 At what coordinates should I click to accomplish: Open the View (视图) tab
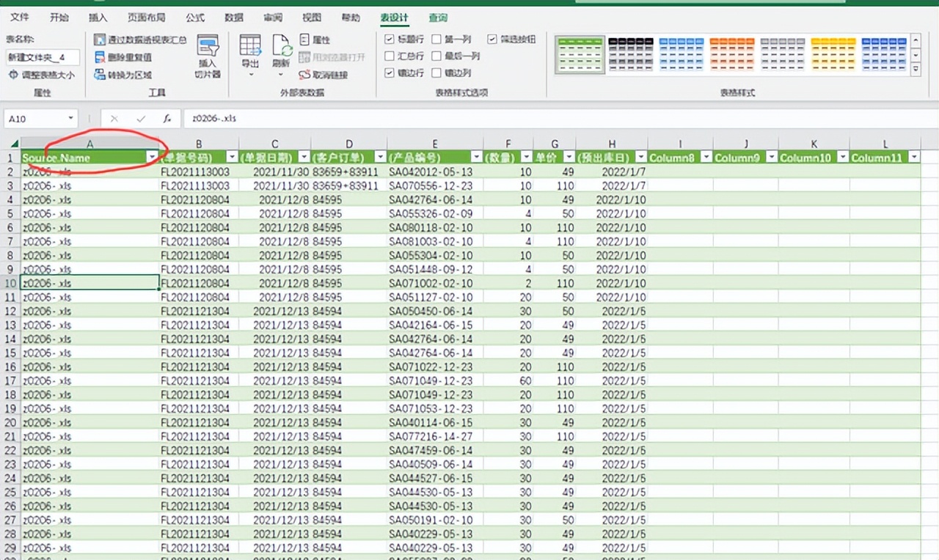(x=312, y=17)
